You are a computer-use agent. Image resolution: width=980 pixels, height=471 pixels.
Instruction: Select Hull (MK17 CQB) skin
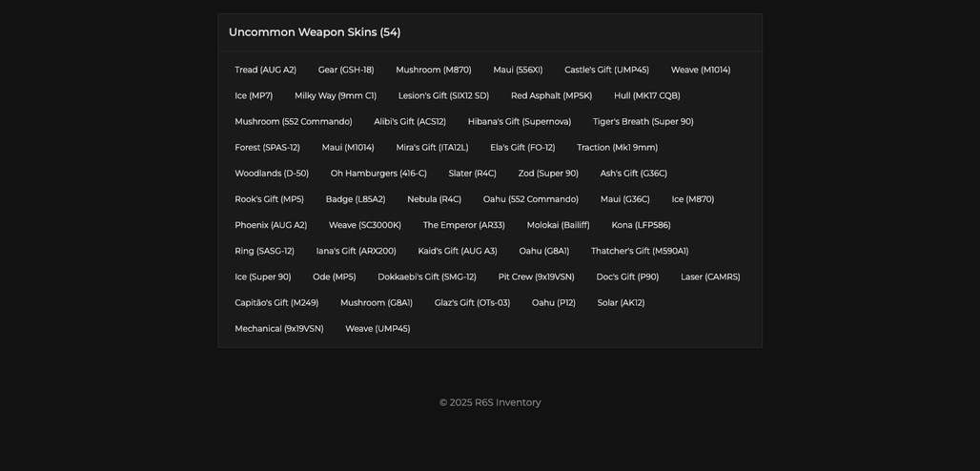pos(647,95)
